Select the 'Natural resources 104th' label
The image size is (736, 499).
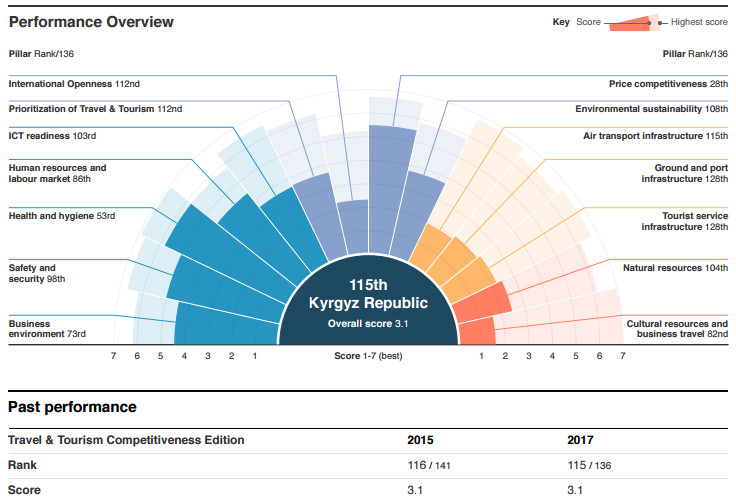(675, 268)
